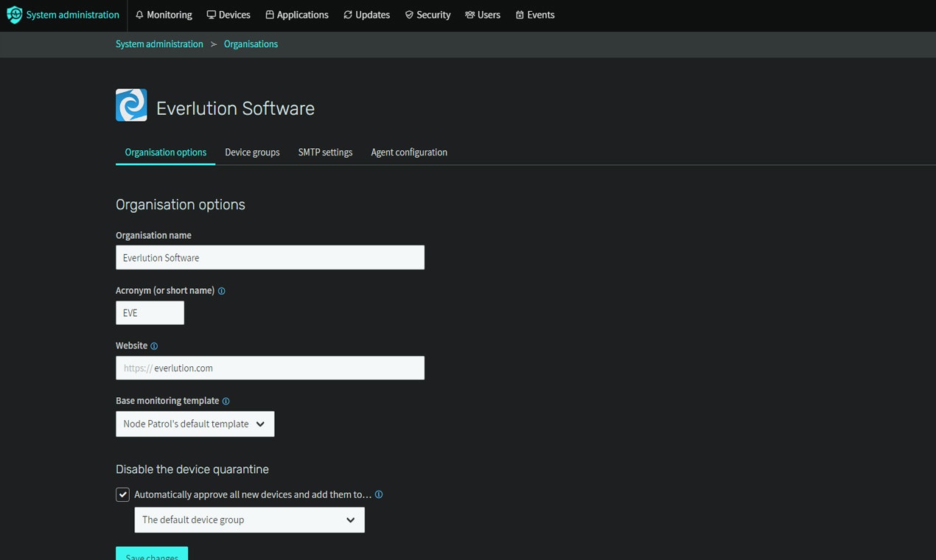The width and height of the screenshot is (936, 560).
Task: Click the Events calendar icon
Action: point(520,15)
